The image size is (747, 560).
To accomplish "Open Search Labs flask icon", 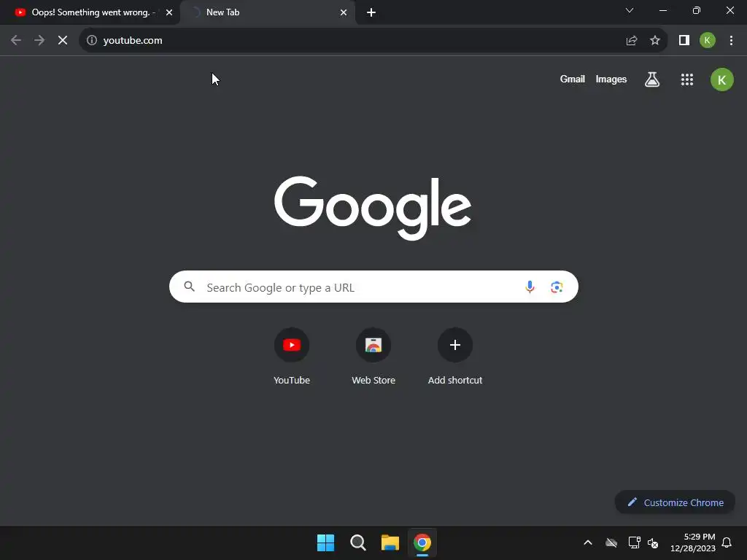I will pos(652,79).
